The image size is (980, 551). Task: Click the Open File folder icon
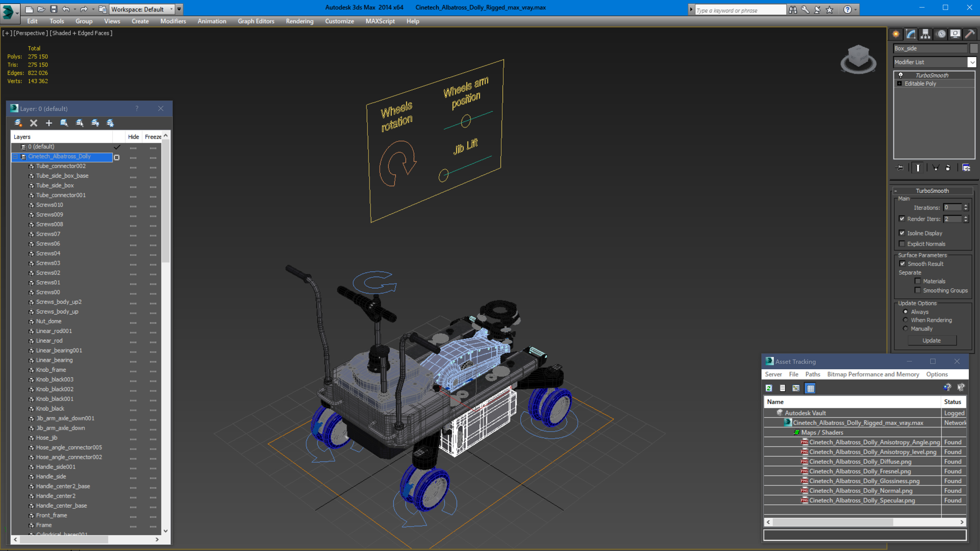(42, 9)
